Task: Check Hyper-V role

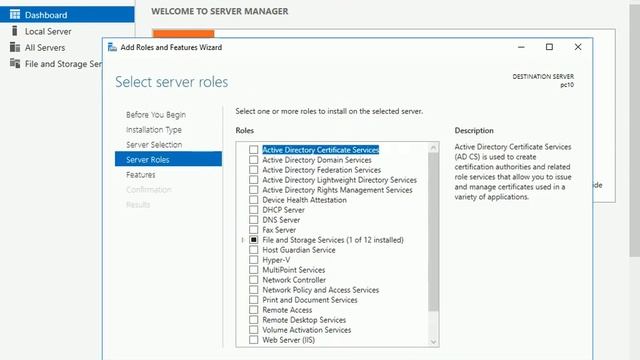Action: [x=253, y=260]
